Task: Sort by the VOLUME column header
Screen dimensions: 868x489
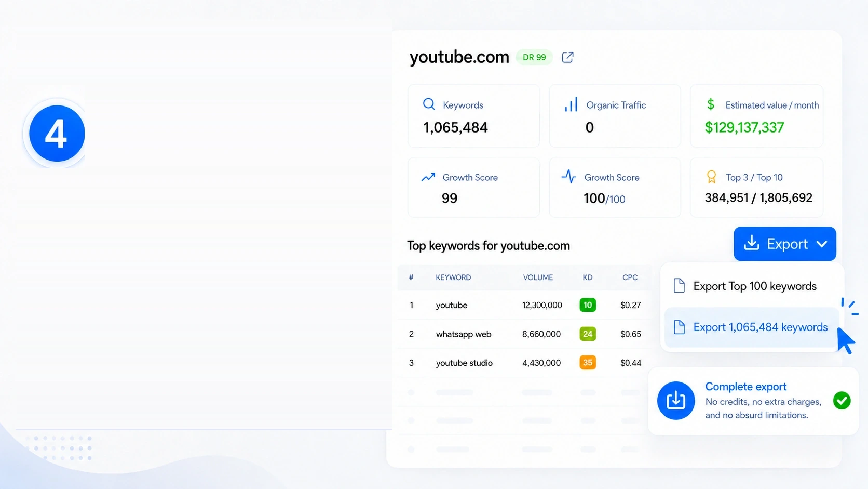Action: tap(538, 277)
